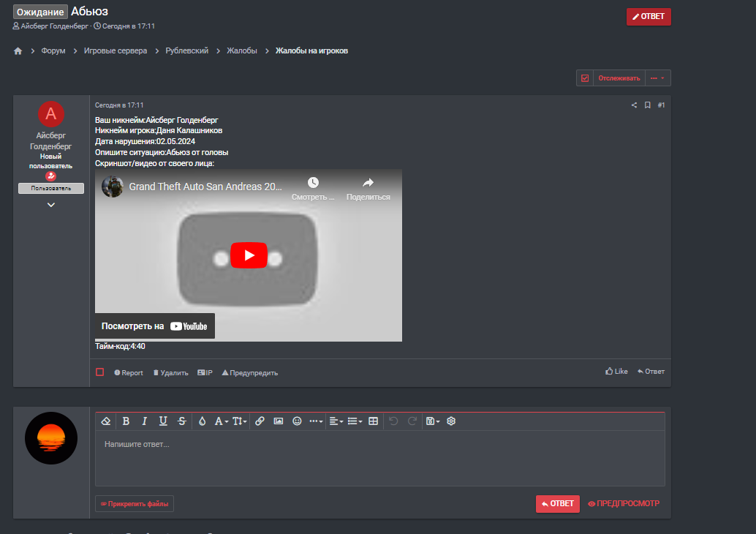Click the Пользователь user banner
Viewport: 756px width, 534px height.
tap(51, 188)
